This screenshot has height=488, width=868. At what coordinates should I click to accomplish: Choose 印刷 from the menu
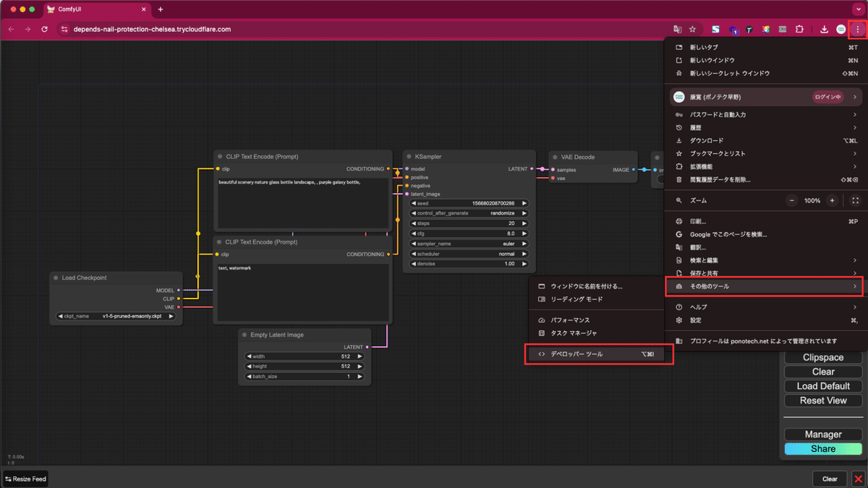[x=766, y=222]
